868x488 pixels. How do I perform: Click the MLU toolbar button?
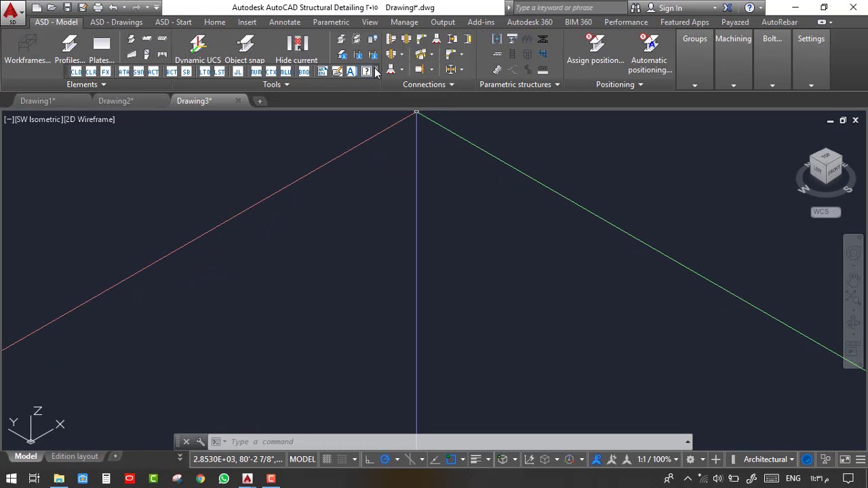coord(285,72)
